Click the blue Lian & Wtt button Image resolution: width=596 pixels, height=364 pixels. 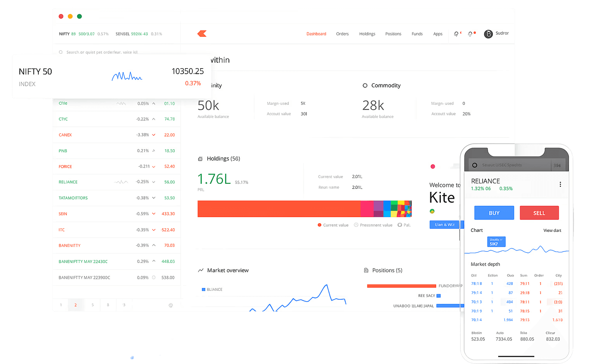[445, 225]
